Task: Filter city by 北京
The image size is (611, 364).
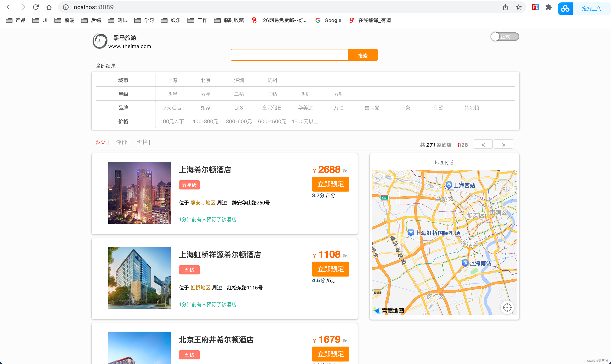Action: 206,80
